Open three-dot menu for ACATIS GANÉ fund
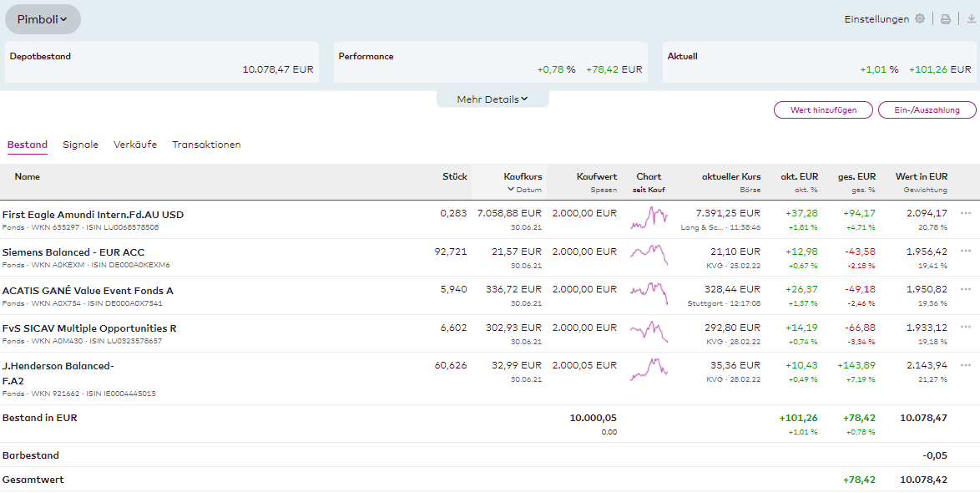980x493 pixels. tap(966, 289)
